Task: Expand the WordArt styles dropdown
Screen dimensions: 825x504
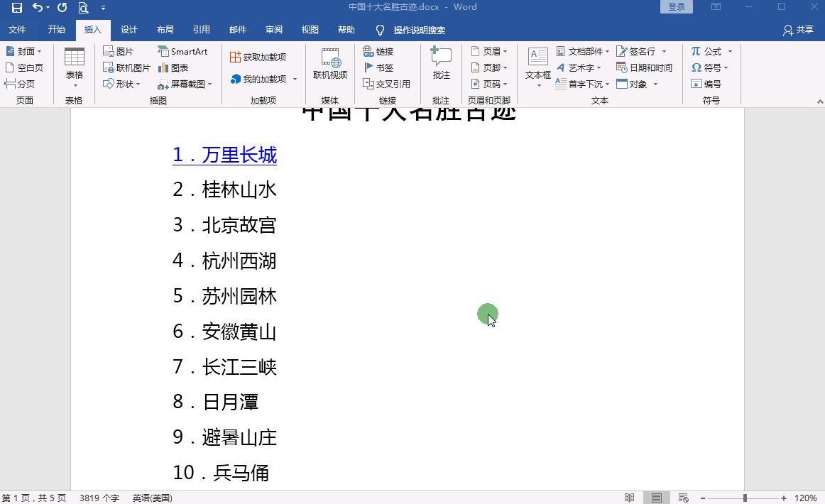Action: (x=600, y=67)
